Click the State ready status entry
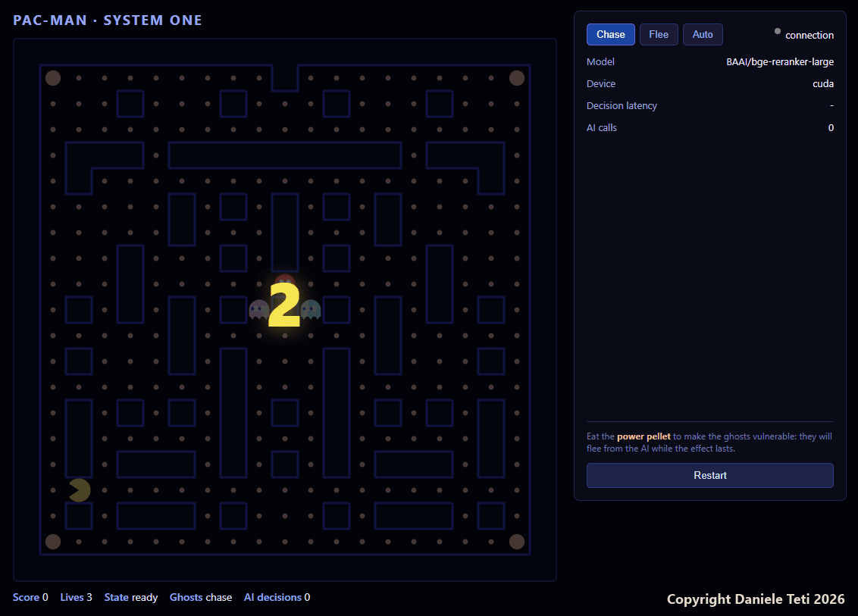858x616 pixels. click(131, 597)
